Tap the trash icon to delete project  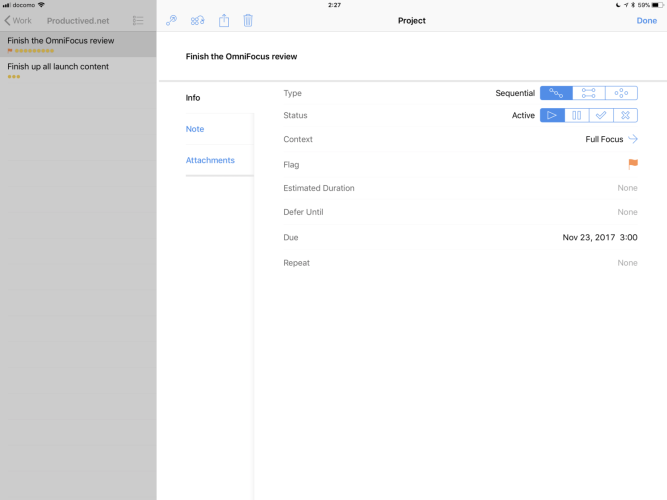tap(248, 20)
